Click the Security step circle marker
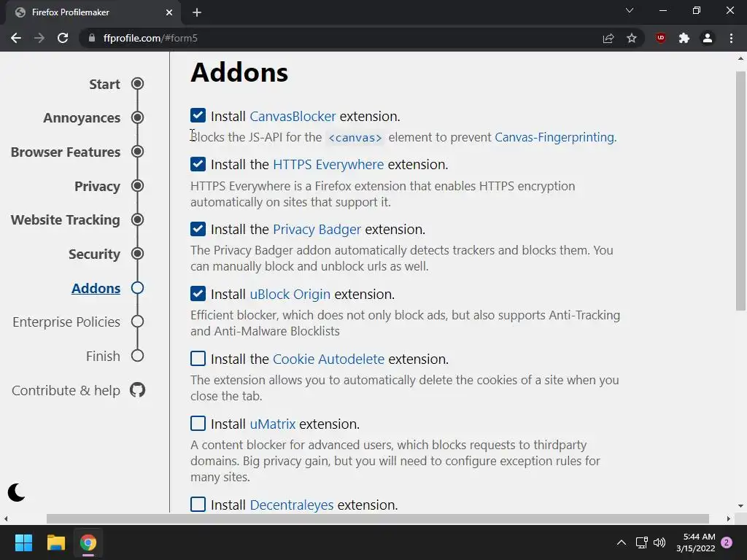 click(137, 254)
